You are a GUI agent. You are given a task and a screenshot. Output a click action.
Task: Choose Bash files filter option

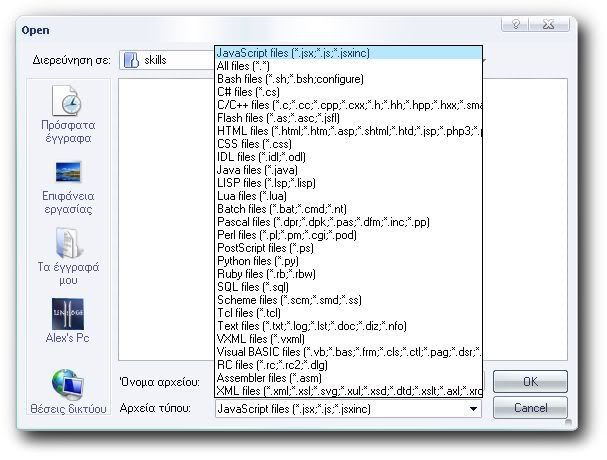pyautogui.click(x=348, y=79)
